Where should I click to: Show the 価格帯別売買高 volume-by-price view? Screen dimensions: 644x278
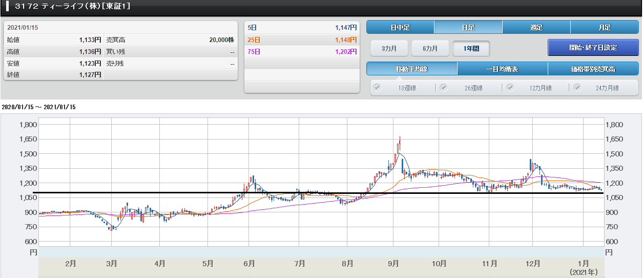[593, 69]
